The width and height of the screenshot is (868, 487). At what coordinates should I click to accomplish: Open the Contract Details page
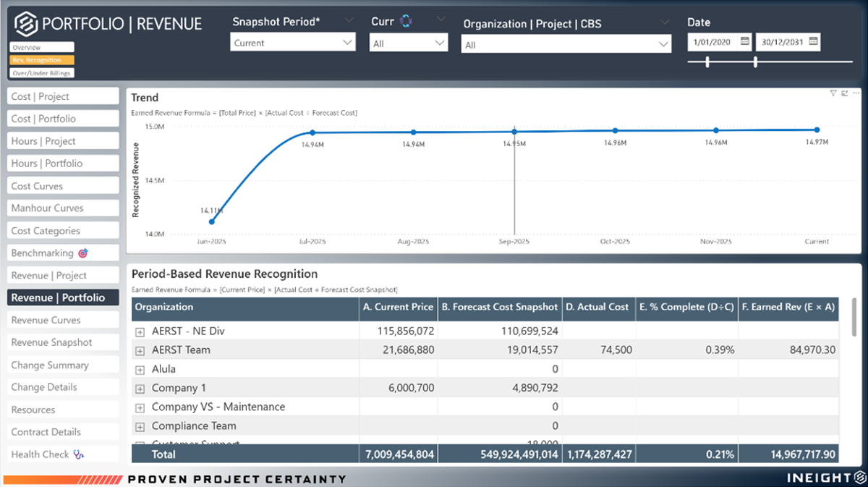pos(63,432)
